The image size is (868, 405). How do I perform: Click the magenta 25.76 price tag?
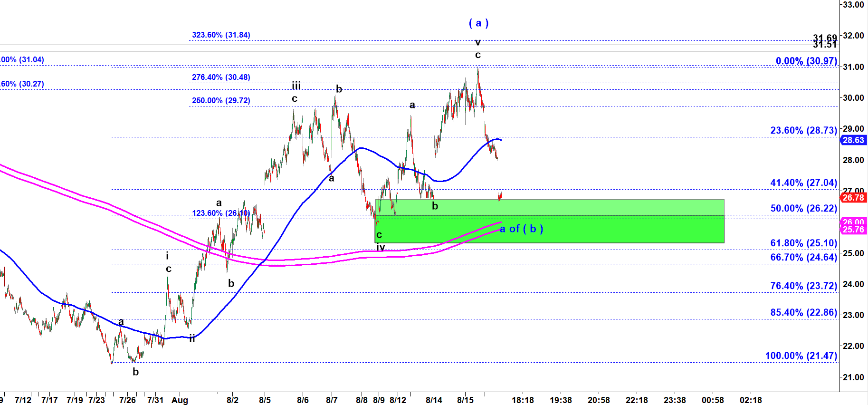pyautogui.click(x=853, y=230)
